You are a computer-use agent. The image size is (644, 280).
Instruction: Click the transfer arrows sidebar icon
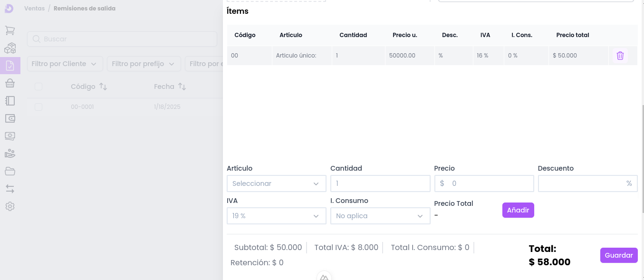click(10, 189)
